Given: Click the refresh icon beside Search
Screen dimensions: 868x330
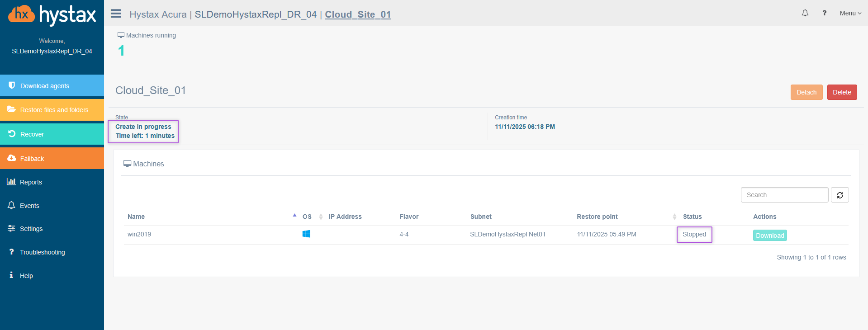Looking at the screenshot, I should pyautogui.click(x=840, y=195).
